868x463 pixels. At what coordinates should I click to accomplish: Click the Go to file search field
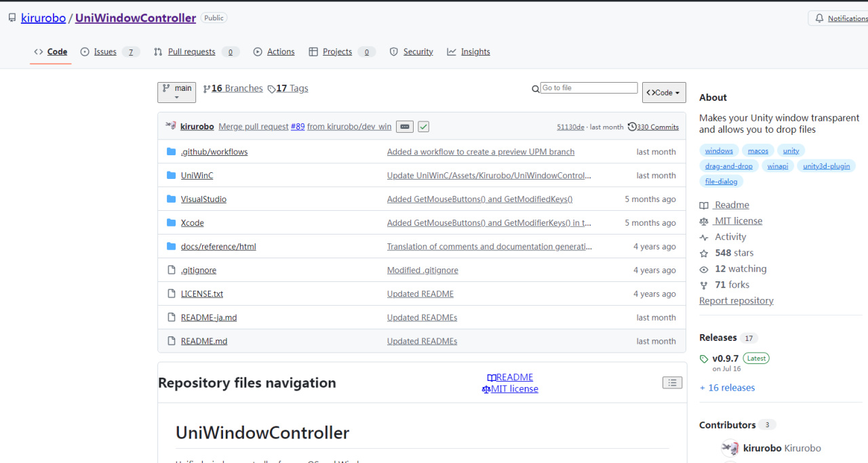589,88
